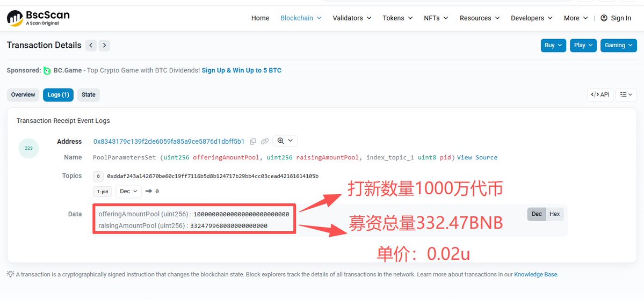
Task: Open the magnifier zoom filter dropdown
Action: [285, 141]
